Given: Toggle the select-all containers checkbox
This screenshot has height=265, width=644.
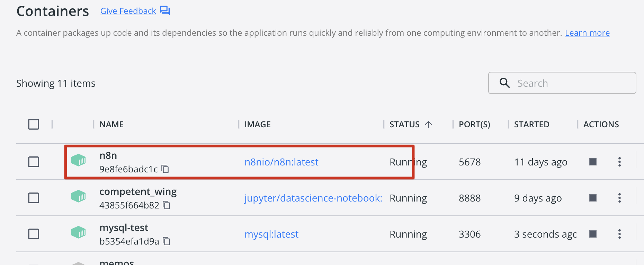Looking at the screenshot, I should tap(34, 124).
